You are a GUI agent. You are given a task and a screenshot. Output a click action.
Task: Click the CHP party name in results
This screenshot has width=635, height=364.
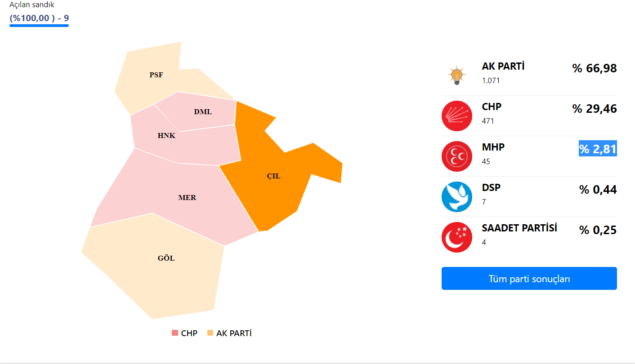pos(492,107)
